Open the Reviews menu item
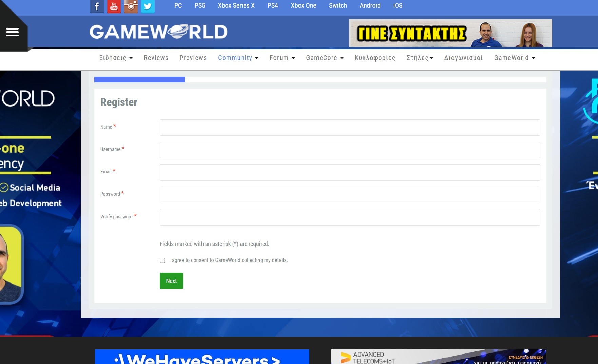Screen dimensions: 598x364 (x=156, y=58)
